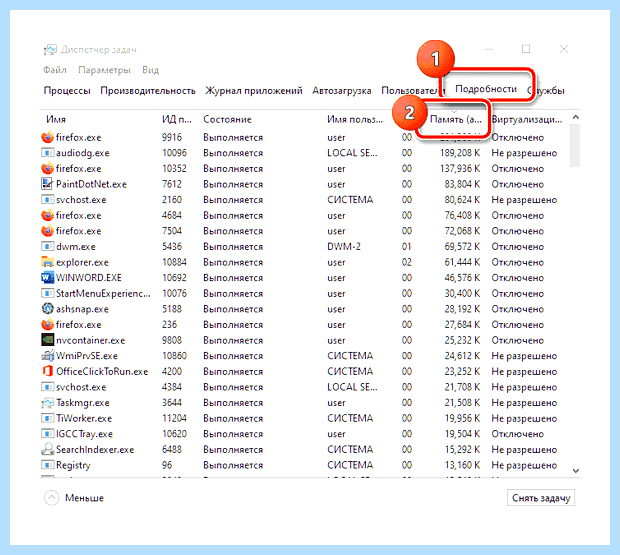Click the icon of svchost.exe PID 4384
This screenshot has height=555, width=620.
(x=47, y=387)
